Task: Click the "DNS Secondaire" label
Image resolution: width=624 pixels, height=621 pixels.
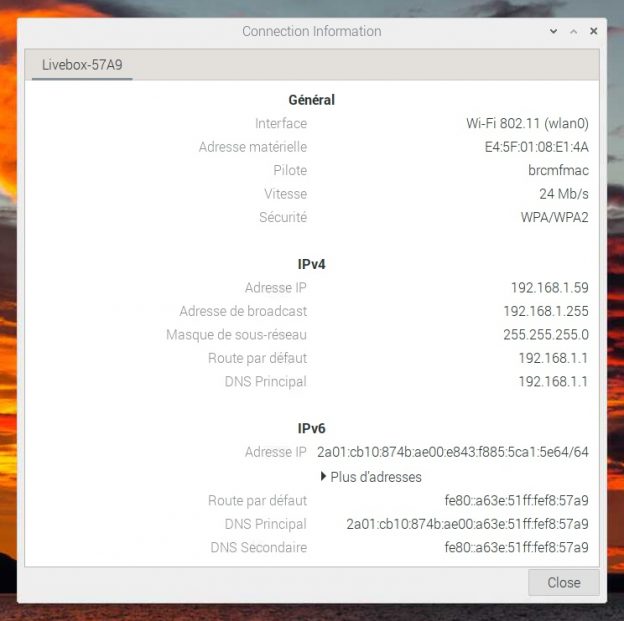Action: click(x=258, y=548)
